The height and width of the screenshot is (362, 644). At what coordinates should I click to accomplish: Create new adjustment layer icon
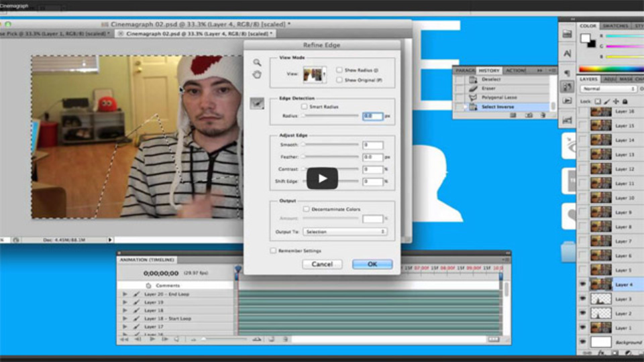tap(629, 353)
